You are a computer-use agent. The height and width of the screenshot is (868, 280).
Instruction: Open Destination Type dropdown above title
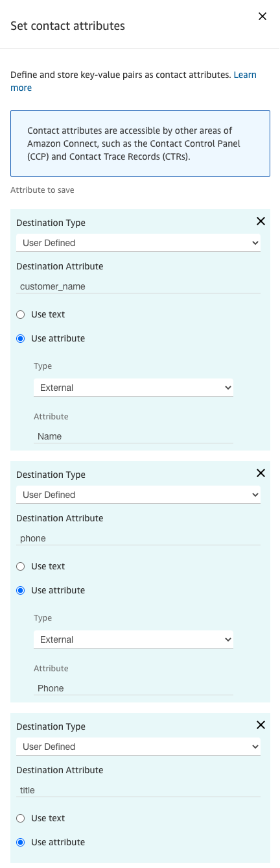tap(138, 747)
